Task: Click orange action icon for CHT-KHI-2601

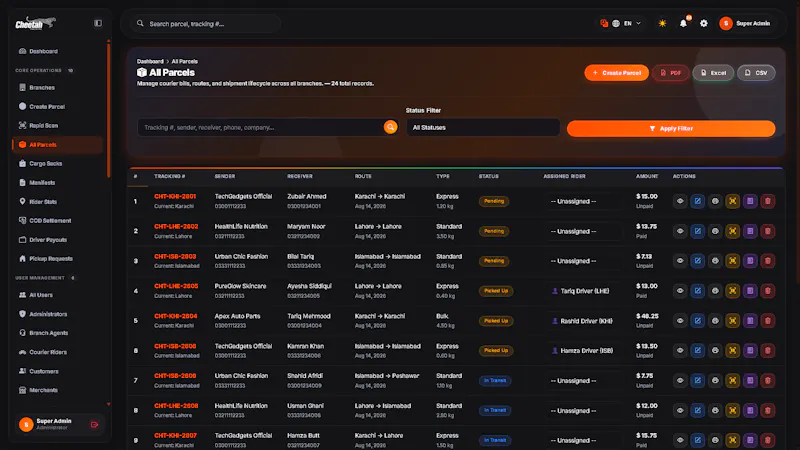Action: click(733, 201)
